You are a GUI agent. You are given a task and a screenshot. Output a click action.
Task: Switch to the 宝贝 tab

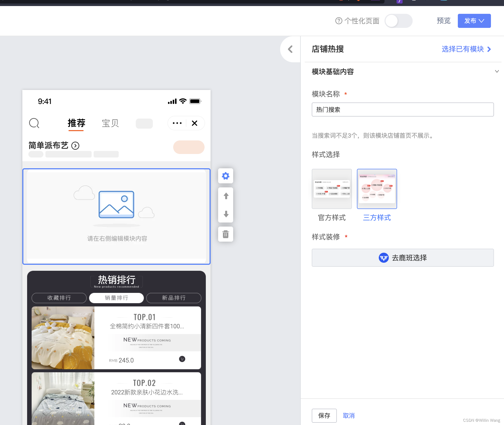[110, 123]
